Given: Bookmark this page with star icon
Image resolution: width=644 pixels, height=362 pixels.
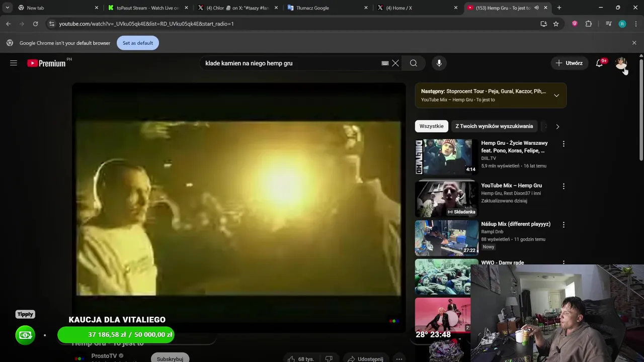Looking at the screenshot, I should [556, 24].
